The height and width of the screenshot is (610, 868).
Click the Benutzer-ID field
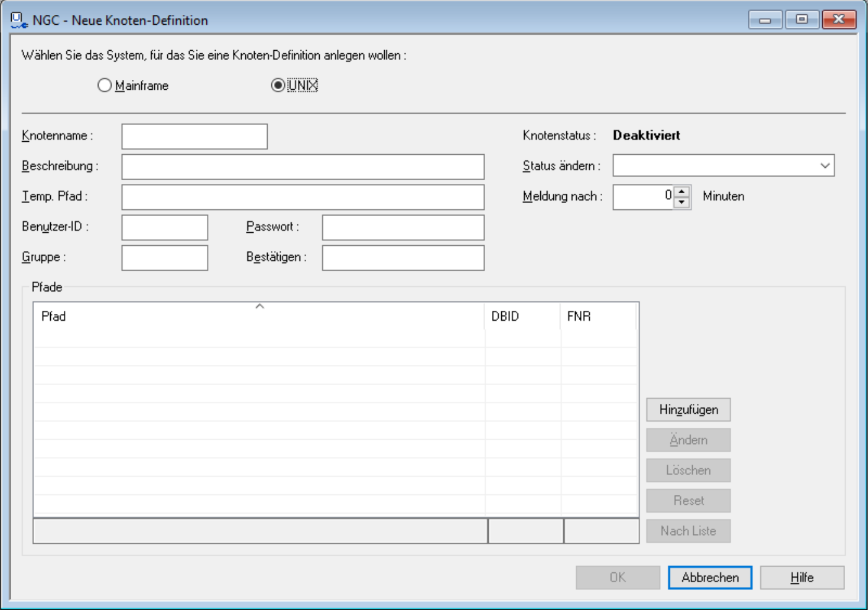[x=165, y=227]
